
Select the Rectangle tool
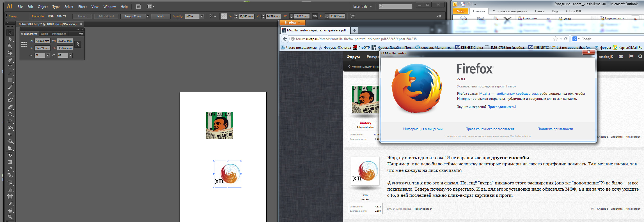[x=10, y=80]
